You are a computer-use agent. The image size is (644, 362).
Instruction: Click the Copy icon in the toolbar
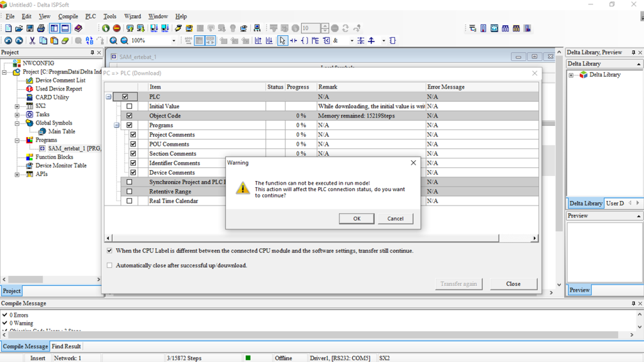(43, 41)
